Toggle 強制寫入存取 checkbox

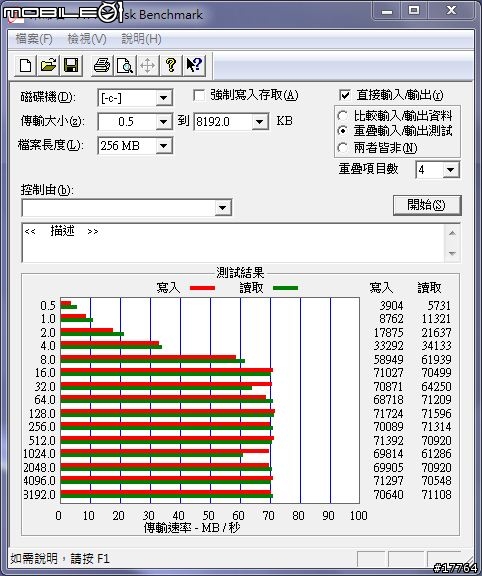click(x=199, y=96)
